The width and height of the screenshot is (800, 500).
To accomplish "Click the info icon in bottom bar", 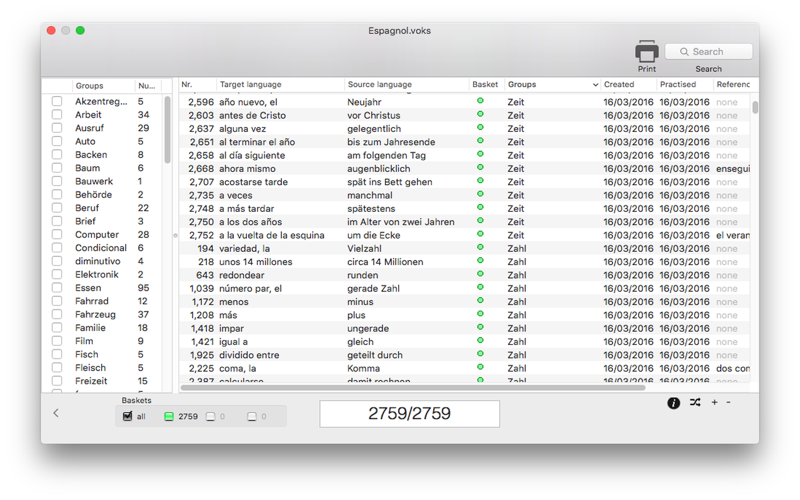I will pos(673,403).
